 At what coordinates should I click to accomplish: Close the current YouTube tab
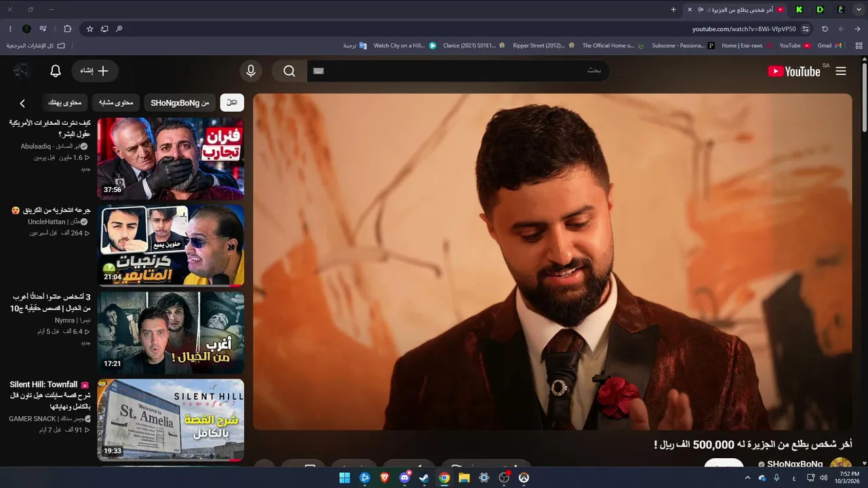tap(690, 9)
